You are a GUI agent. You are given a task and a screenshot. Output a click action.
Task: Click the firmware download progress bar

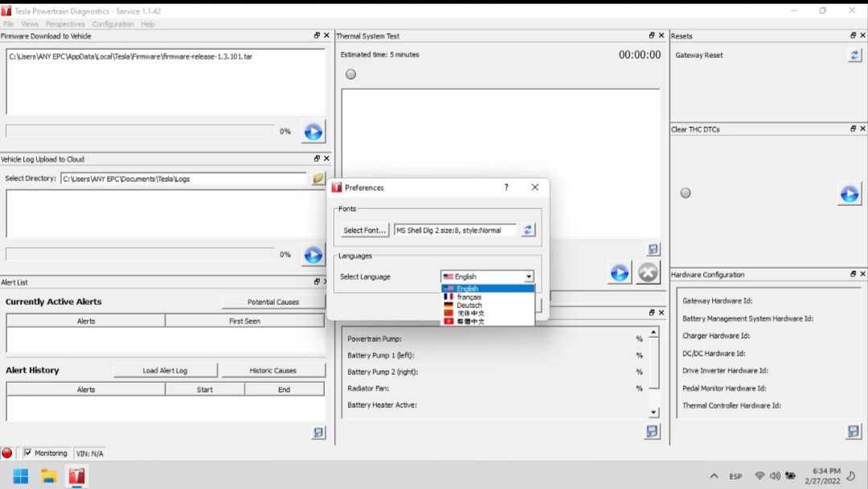(x=140, y=131)
